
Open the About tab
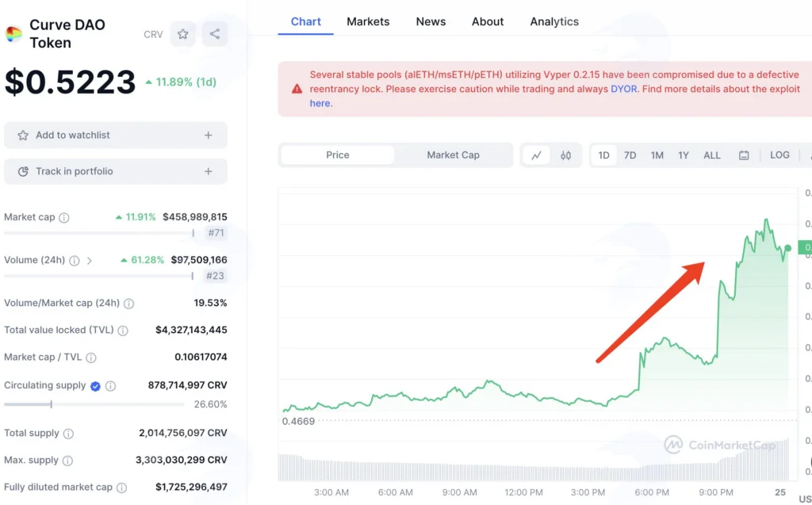488,21
